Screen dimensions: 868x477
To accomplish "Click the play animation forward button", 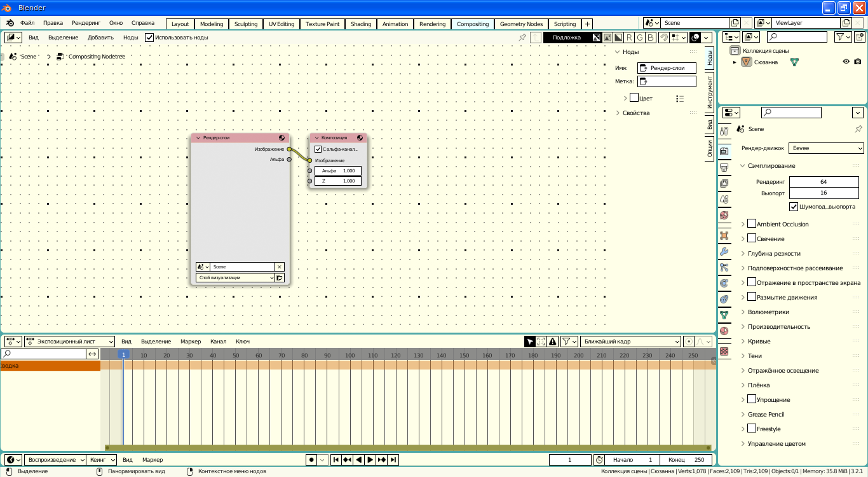I will (370, 460).
